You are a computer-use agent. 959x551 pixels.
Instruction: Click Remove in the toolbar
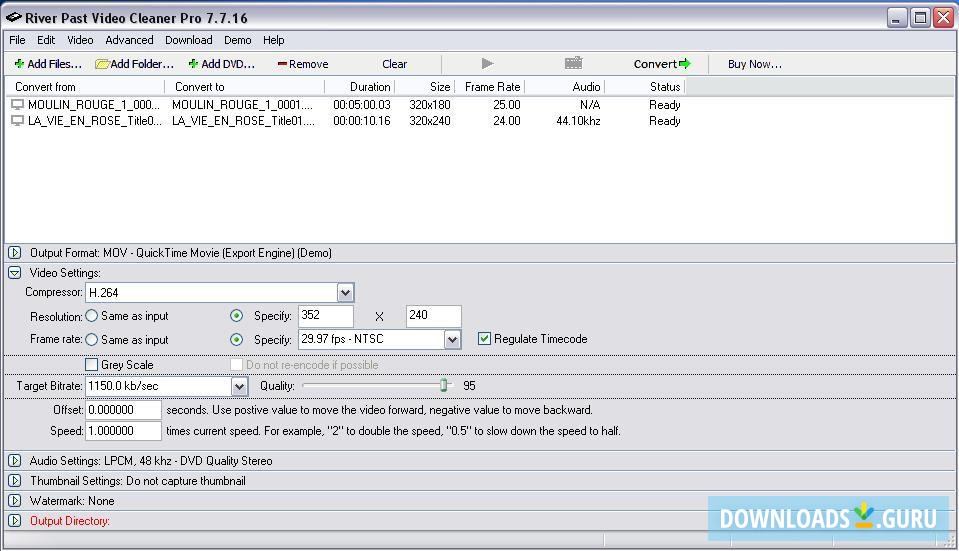tap(303, 64)
